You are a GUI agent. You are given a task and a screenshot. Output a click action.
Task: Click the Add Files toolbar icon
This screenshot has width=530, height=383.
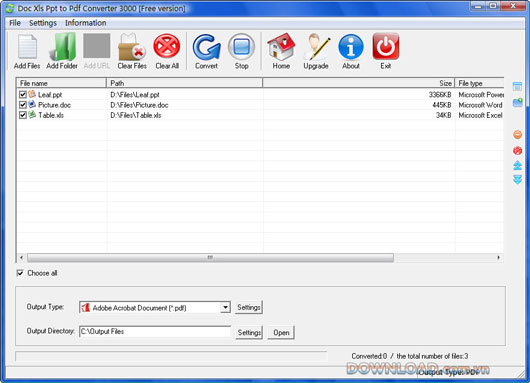point(27,47)
